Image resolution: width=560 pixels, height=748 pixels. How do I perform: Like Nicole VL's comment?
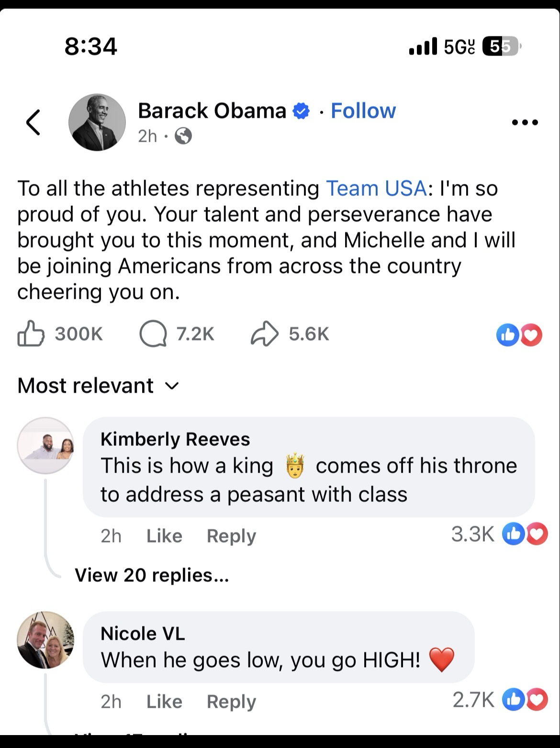(164, 702)
